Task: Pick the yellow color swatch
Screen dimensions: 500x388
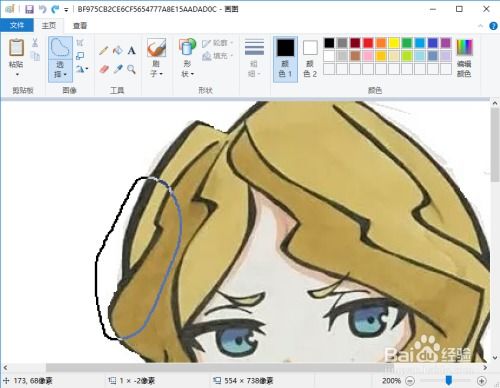Action: (x=394, y=43)
